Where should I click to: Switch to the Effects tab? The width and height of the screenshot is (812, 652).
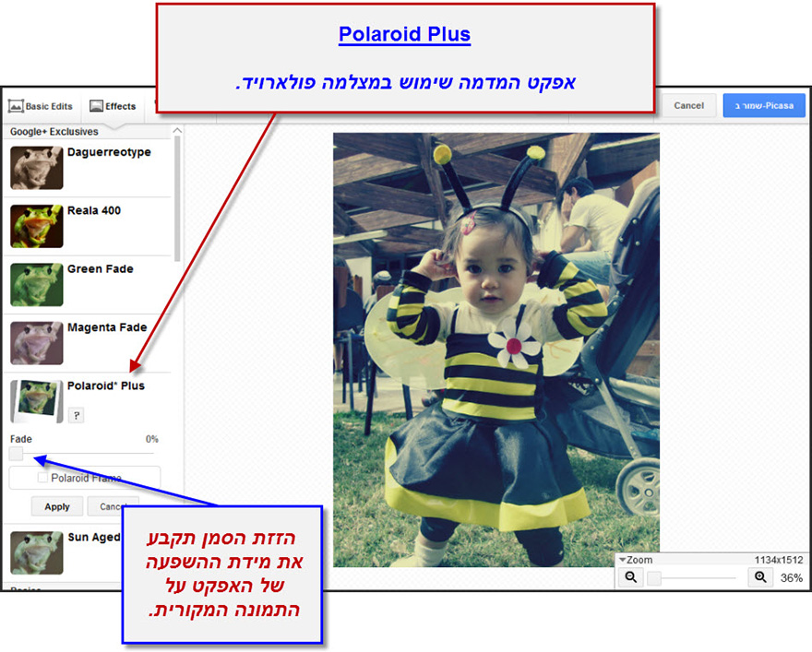[113, 105]
